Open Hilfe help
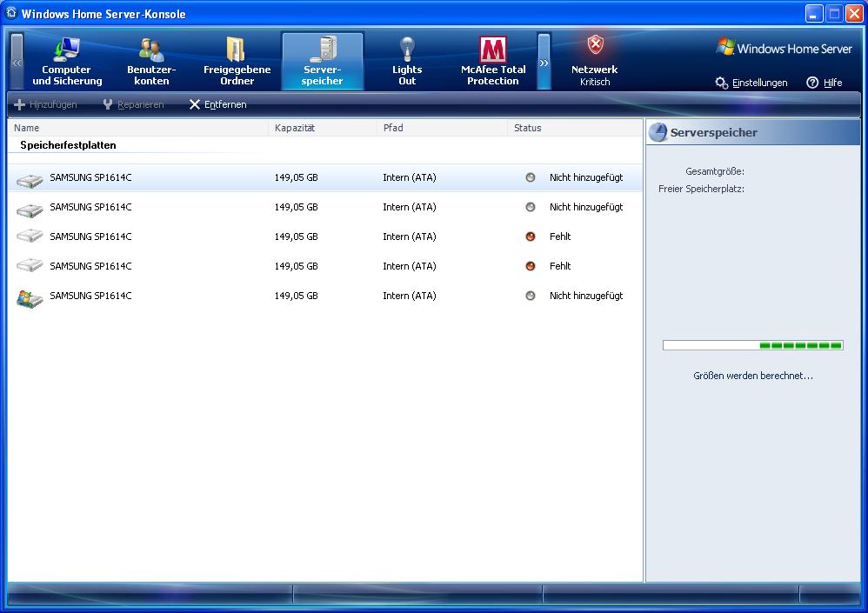Screen dimensions: 868x613 tap(825, 83)
